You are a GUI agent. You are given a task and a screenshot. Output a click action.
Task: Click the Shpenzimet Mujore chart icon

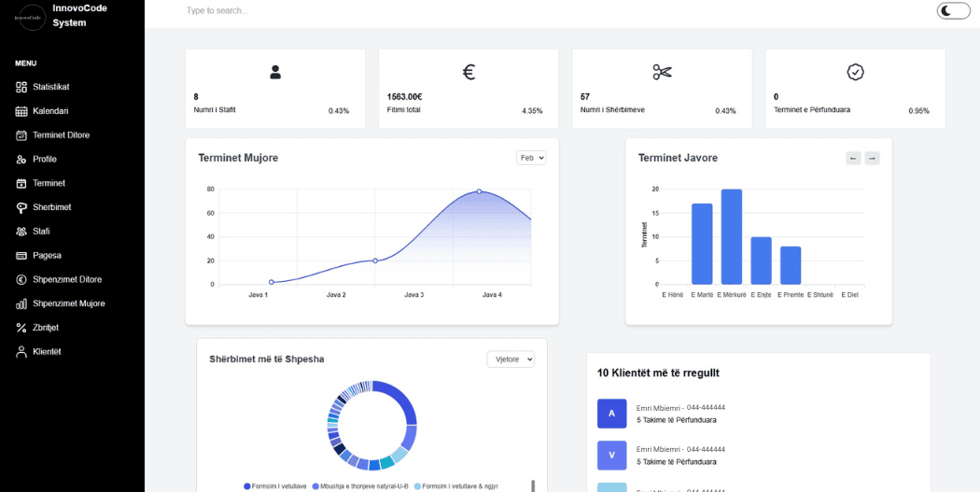[x=21, y=303]
